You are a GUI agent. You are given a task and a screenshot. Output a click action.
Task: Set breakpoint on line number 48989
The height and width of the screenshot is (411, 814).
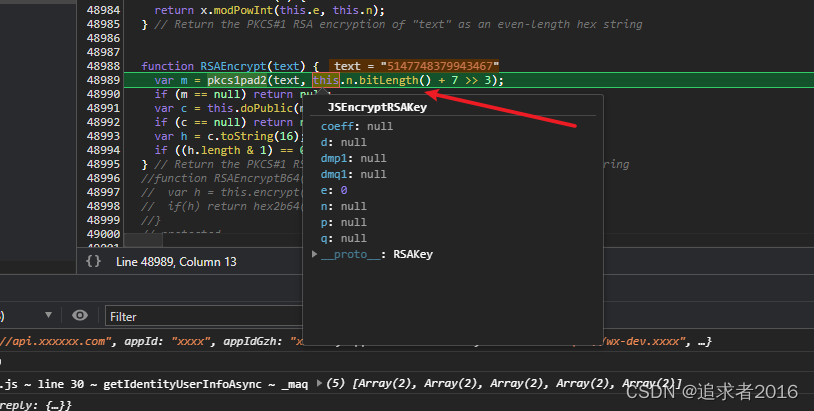[103, 80]
